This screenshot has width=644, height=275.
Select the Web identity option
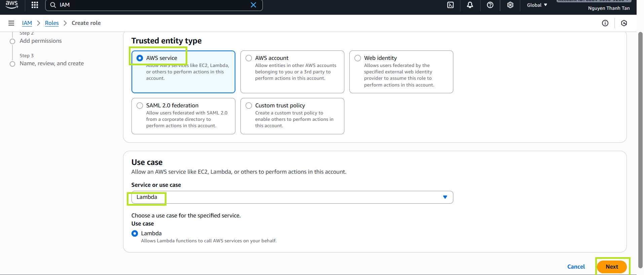[x=358, y=58]
